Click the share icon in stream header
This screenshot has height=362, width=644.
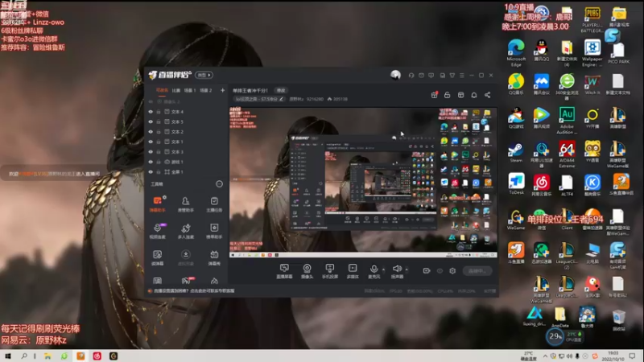click(488, 95)
